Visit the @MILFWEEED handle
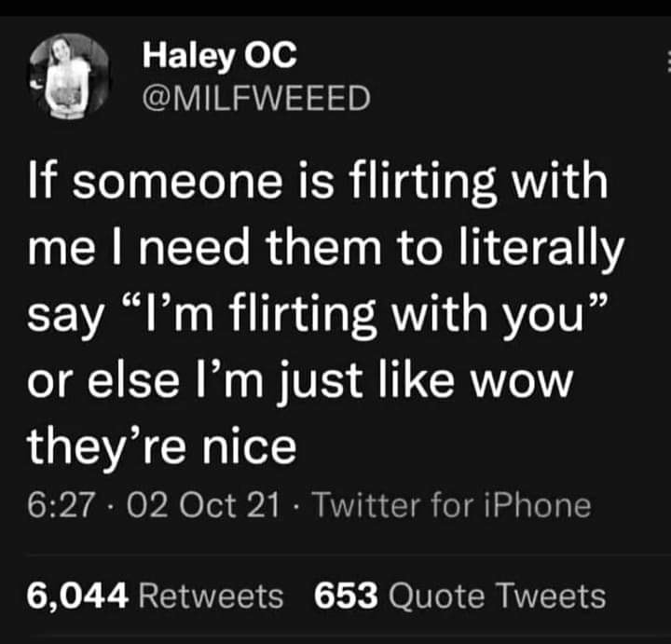 click(255, 97)
